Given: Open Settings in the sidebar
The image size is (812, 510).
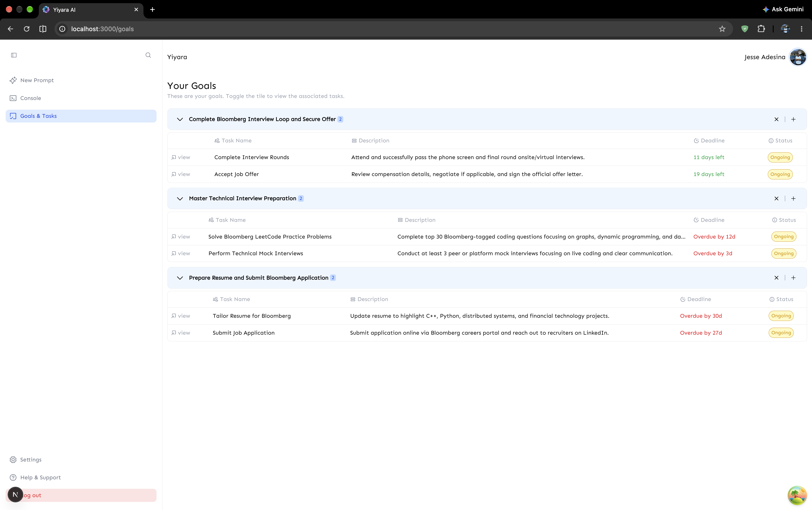Looking at the screenshot, I should click(81, 460).
